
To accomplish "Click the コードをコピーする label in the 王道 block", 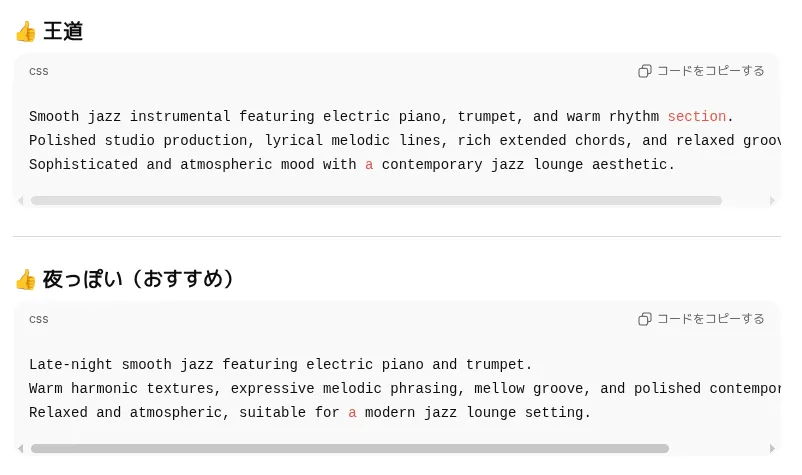I will (x=710, y=71).
